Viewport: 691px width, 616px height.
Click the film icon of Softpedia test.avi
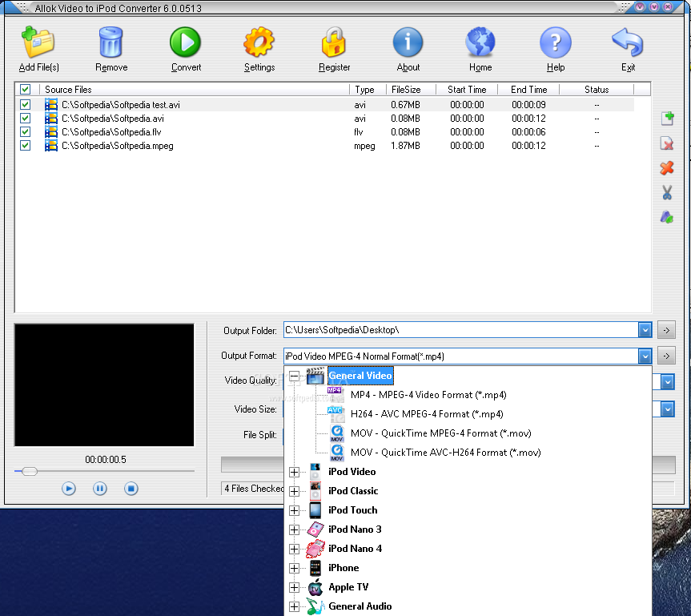(x=51, y=104)
